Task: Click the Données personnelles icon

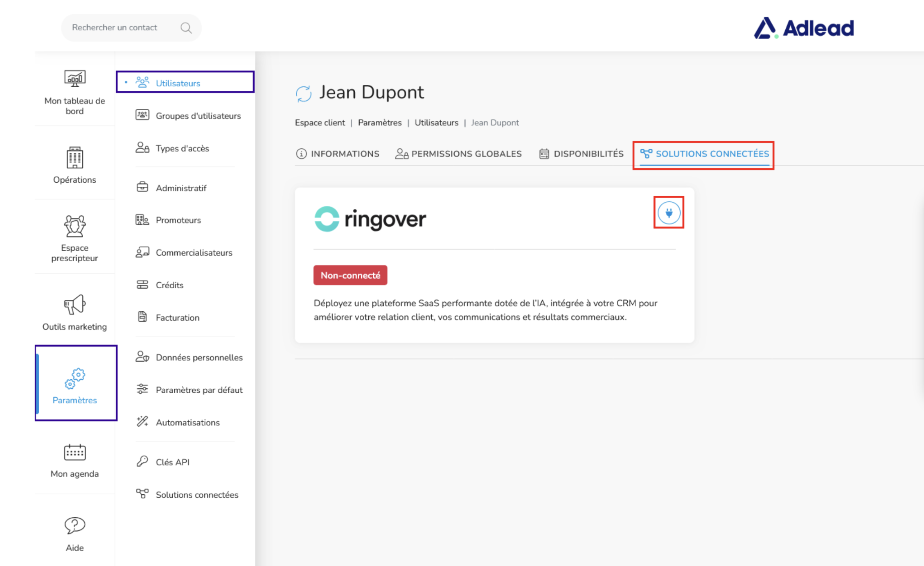Action: click(142, 357)
